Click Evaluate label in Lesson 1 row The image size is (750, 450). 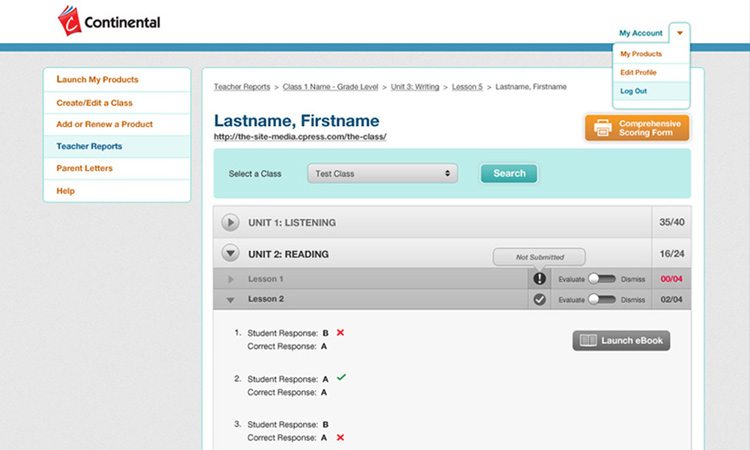[x=572, y=279]
